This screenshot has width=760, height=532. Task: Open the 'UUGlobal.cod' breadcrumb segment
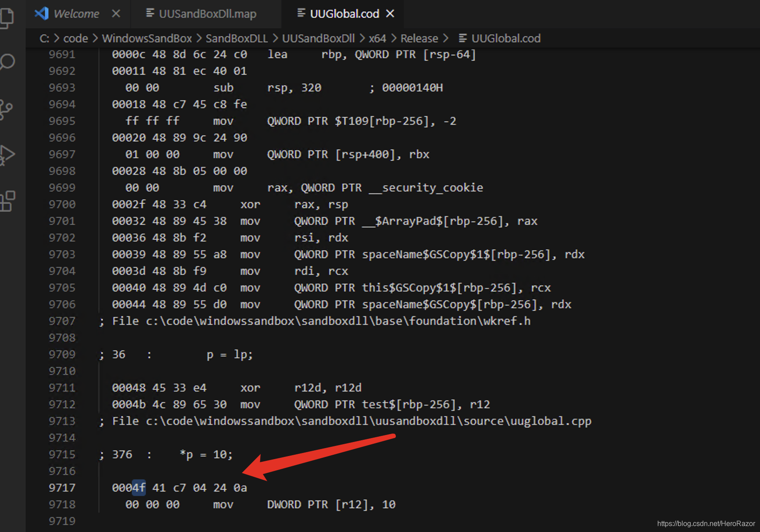[506, 39]
